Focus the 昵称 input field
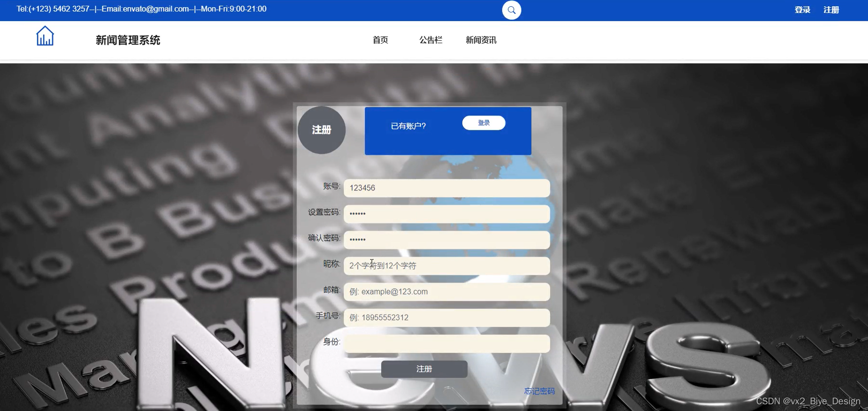The height and width of the screenshot is (411, 868). tap(447, 266)
